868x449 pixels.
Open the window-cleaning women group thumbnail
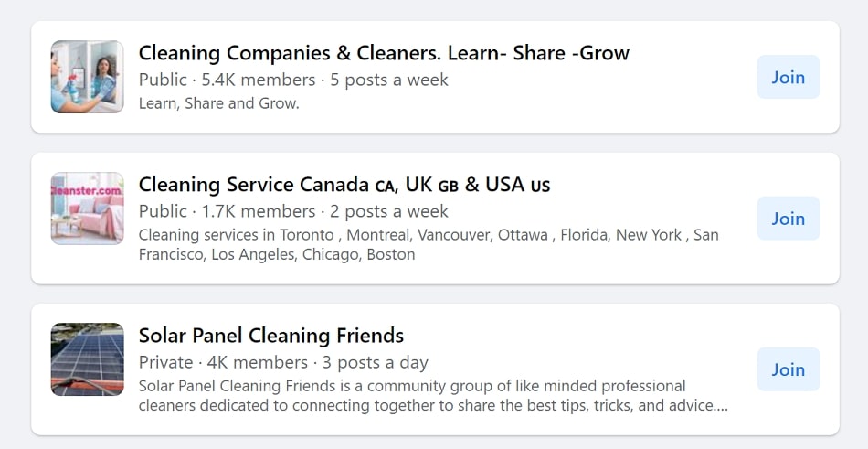pyautogui.click(x=88, y=77)
